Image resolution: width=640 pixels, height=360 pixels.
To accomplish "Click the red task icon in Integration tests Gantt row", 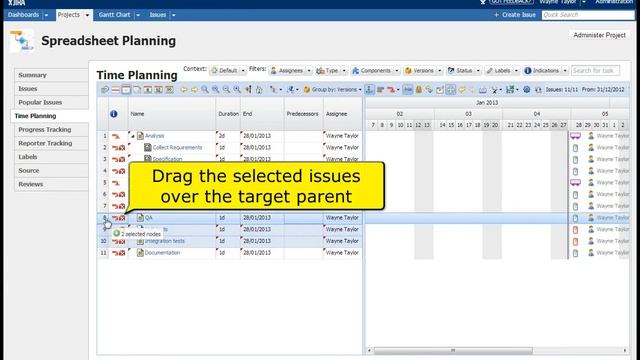I will (576, 241).
